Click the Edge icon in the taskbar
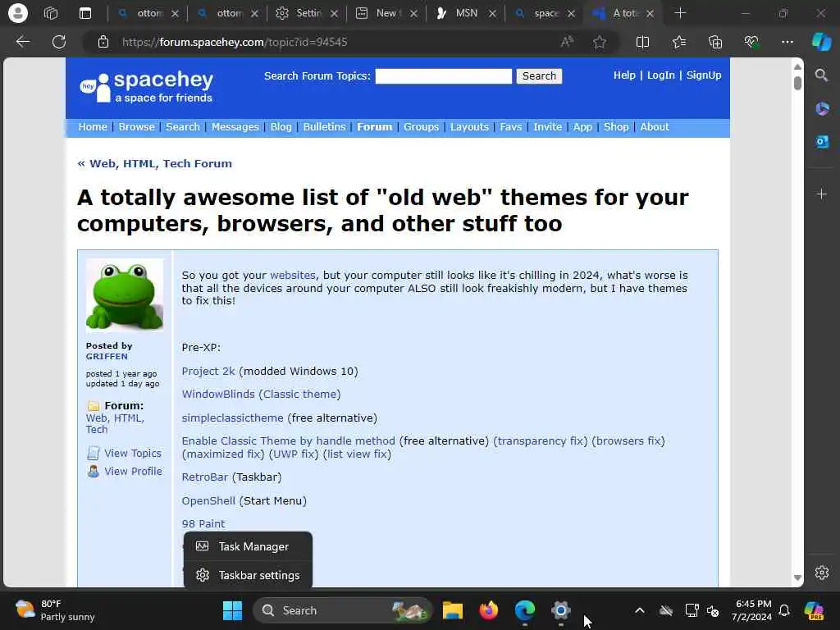The height and width of the screenshot is (630, 840). pos(524,610)
